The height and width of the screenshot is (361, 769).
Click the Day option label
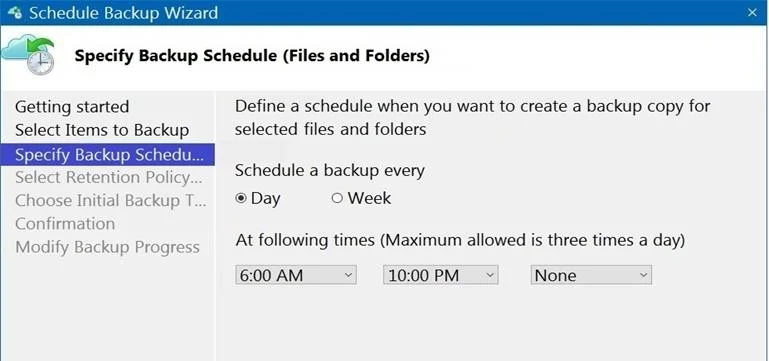pyautogui.click(x=265, y=199)
